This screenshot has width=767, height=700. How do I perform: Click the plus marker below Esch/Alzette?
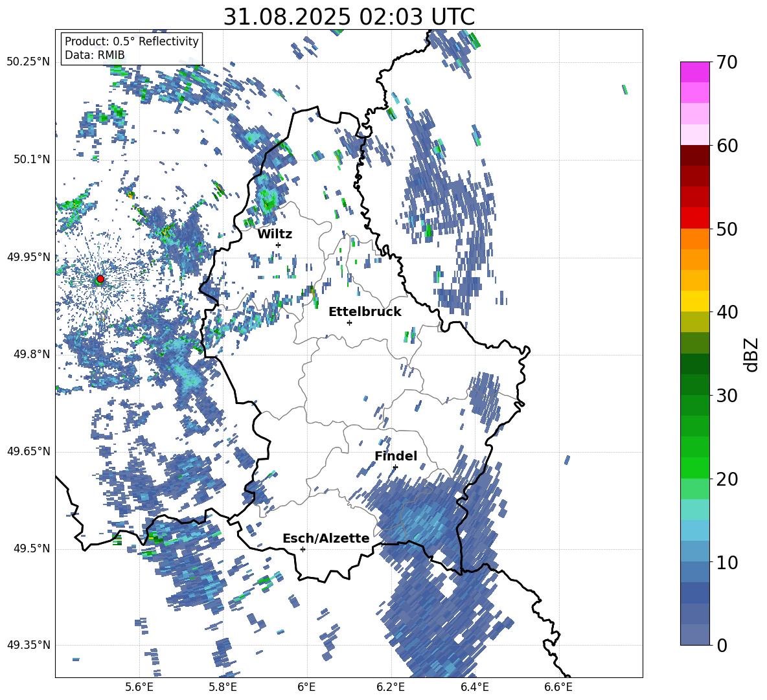pyautogui.click(x=303, y=549)
